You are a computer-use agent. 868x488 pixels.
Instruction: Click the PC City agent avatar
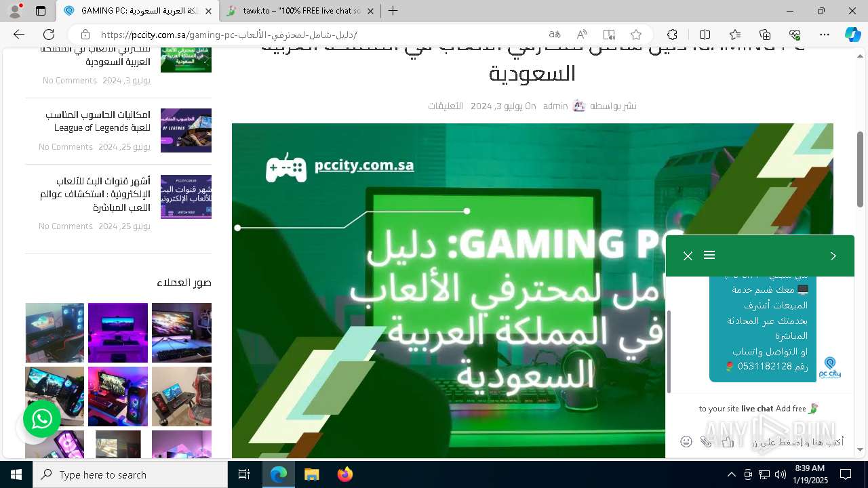point(830,368)
